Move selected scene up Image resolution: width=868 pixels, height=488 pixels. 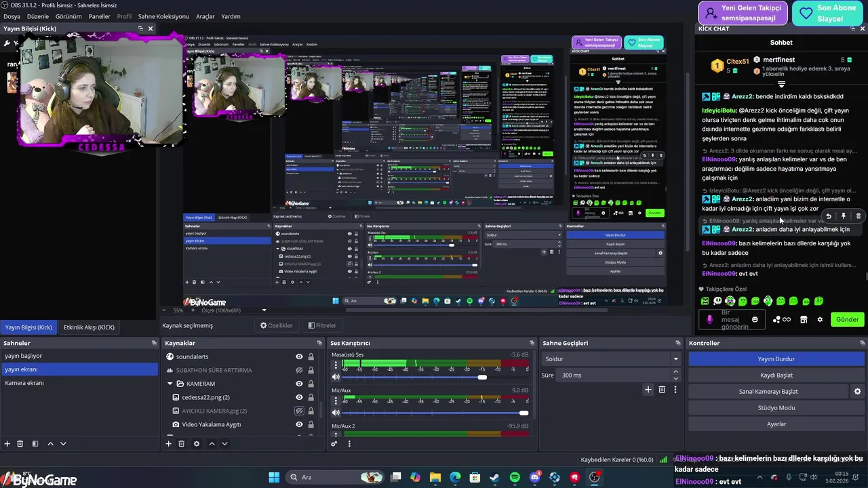[50, 444]
